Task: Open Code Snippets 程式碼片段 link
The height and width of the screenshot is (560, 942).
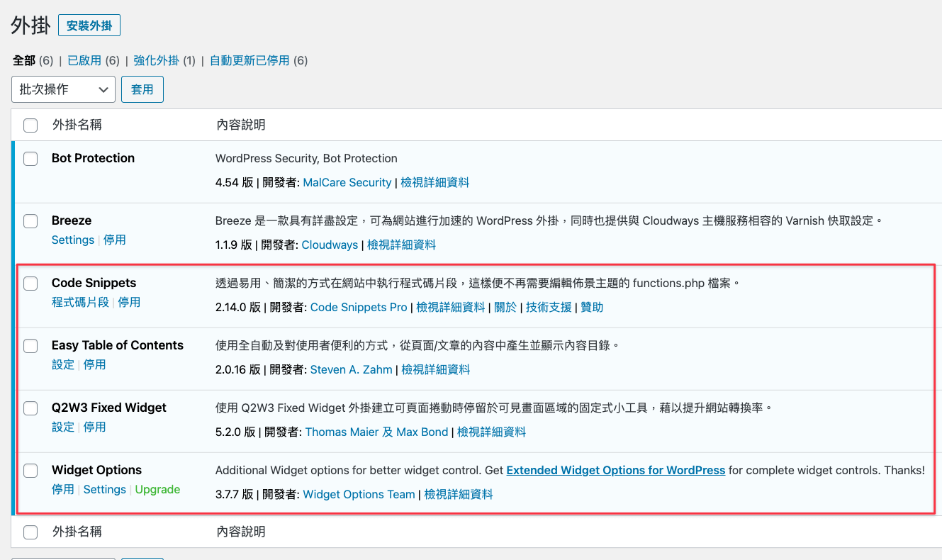Action: 80,302
